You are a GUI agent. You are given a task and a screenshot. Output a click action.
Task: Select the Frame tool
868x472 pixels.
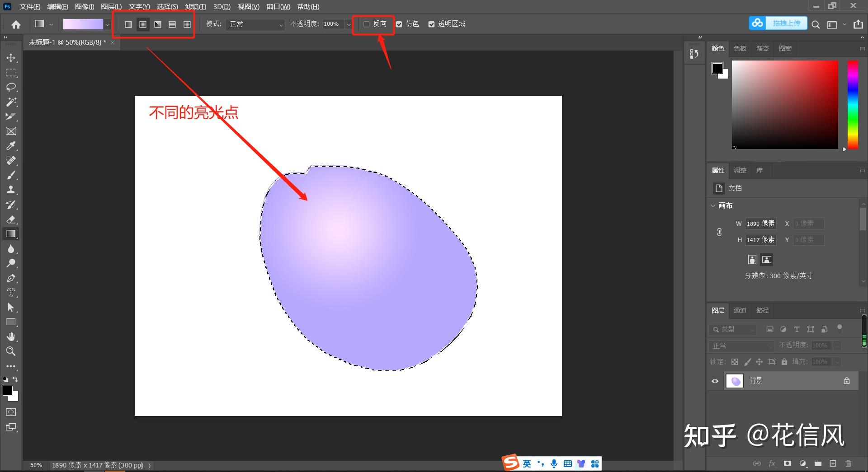[x=11, y=131]
